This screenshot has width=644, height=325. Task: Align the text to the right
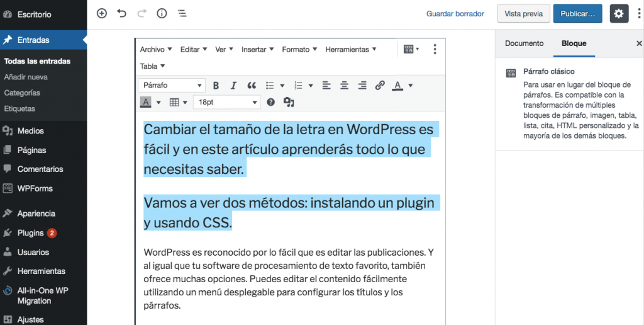click(x=362, y=86)
